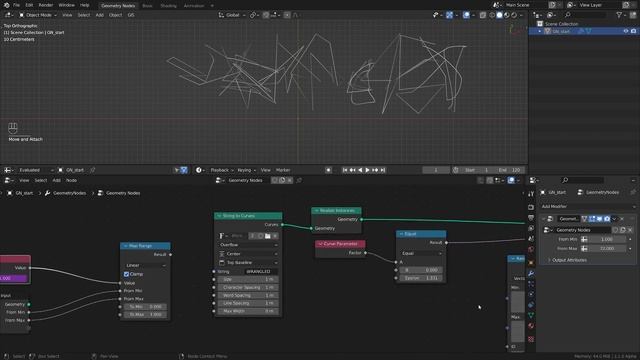
Task: Select solid viewport shading
Action: coord(500,15)
